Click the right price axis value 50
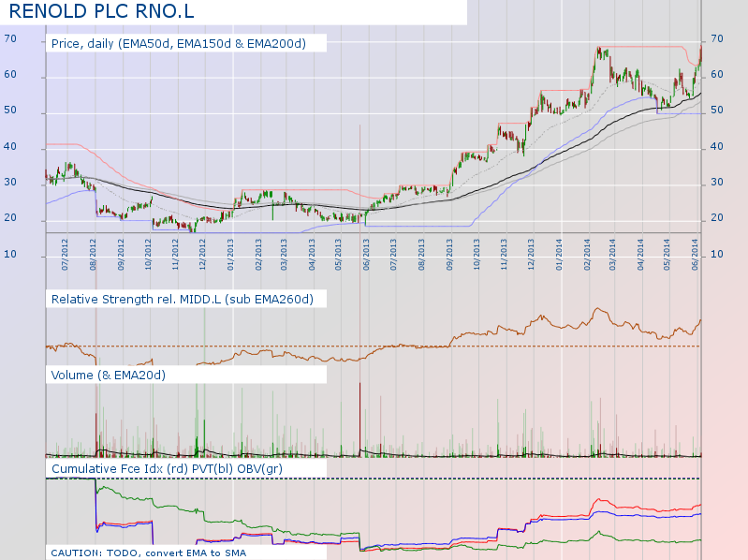This screenshot has height=560, width=748. click(717, 110)
